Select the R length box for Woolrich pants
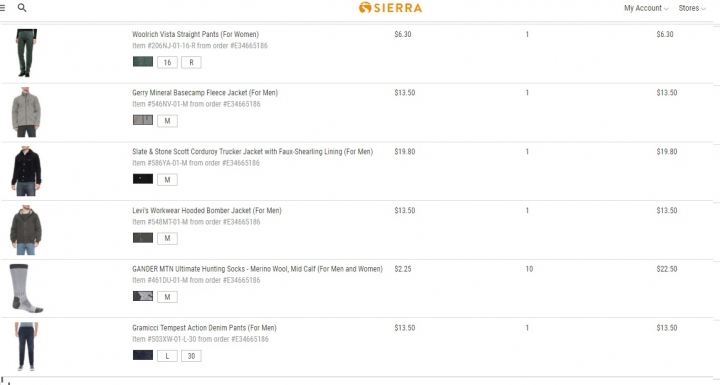 click(x=191, y=62)
